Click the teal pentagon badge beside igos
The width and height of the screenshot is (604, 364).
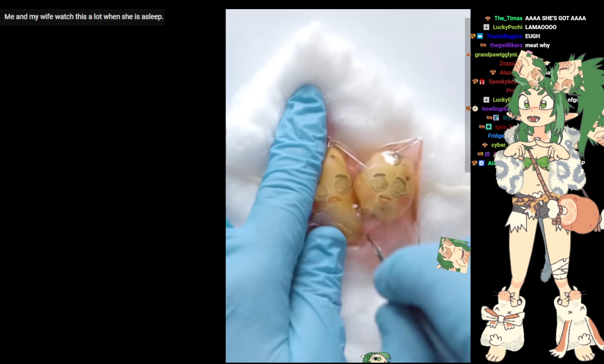[x=489, y=127]
